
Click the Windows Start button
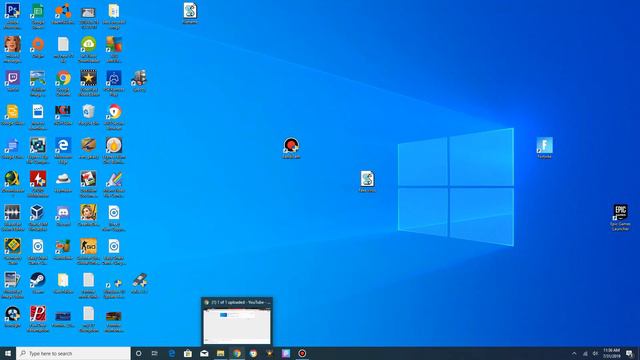point(8,353)
